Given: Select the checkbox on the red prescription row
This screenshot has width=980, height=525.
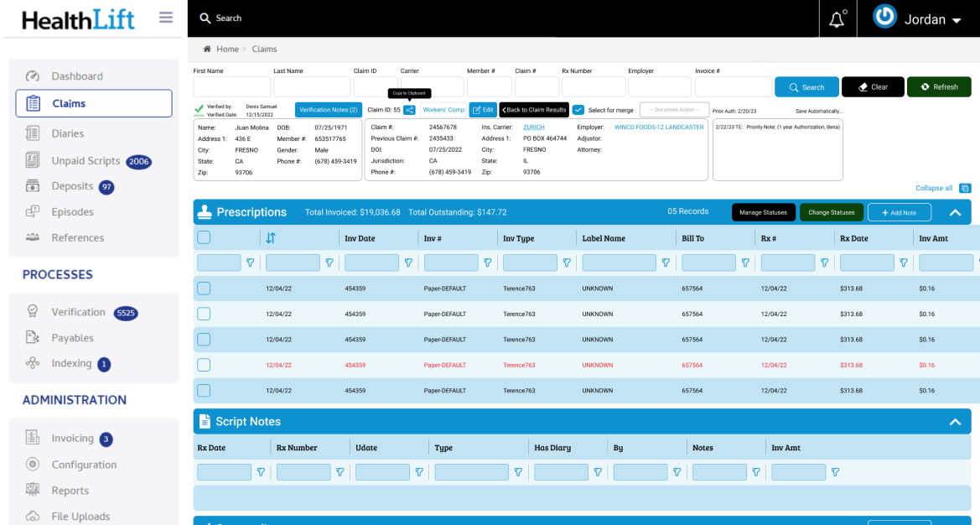Looking at the screenshot, I should [x=204, y=365].
